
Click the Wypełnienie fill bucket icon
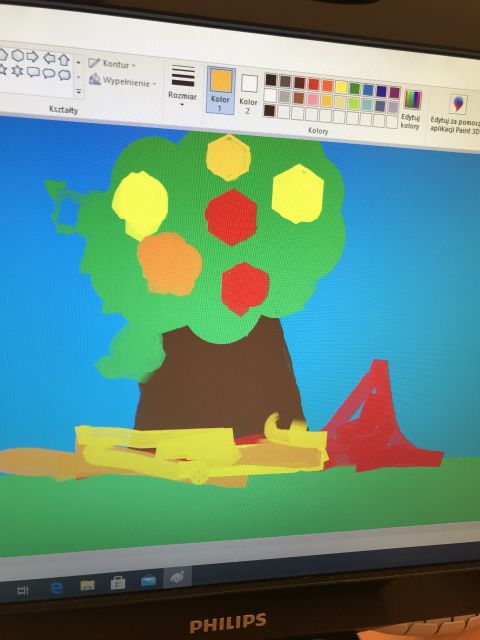pyautogui.click(x=95, y=79)
